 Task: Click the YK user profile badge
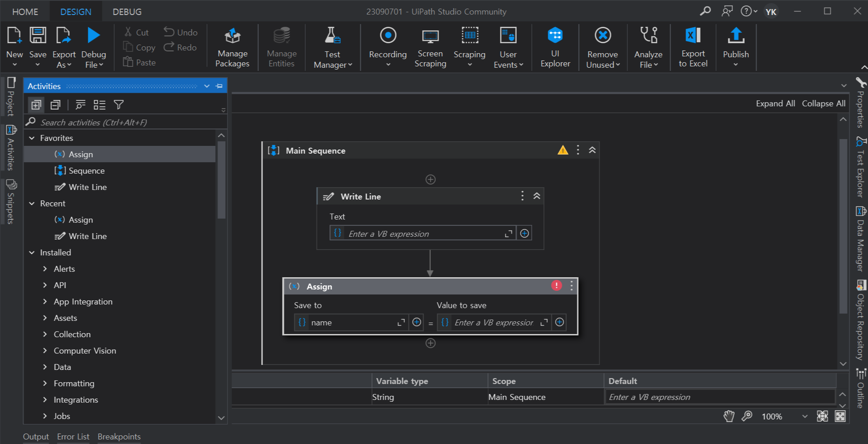[x=771, y=11]
